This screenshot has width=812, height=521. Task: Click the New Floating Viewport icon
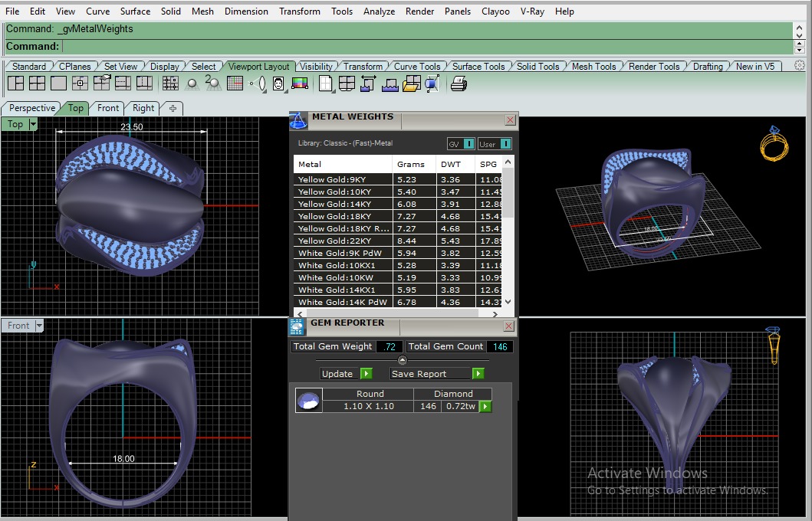click(80, 84)
